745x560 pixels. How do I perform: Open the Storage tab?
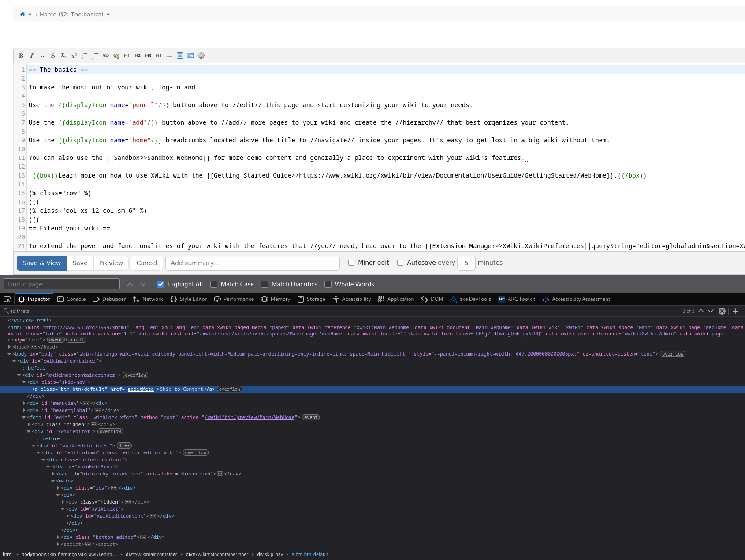311,299
